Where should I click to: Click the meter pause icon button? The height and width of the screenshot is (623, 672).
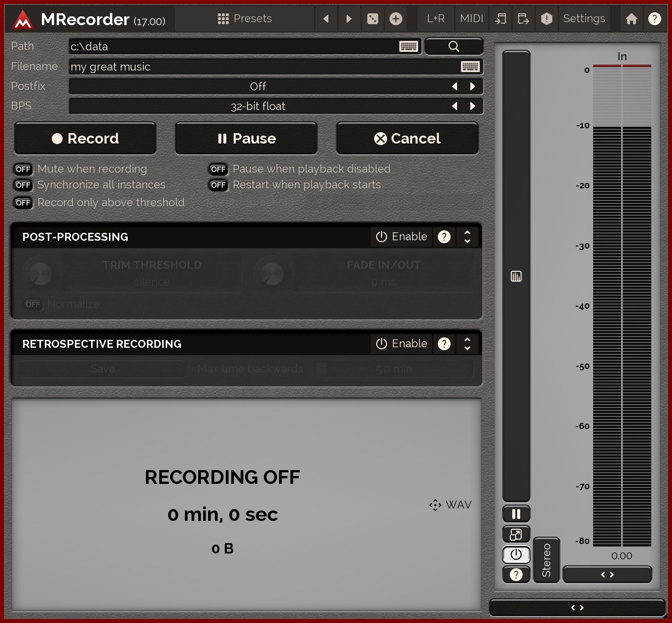(x=516, y=514)
